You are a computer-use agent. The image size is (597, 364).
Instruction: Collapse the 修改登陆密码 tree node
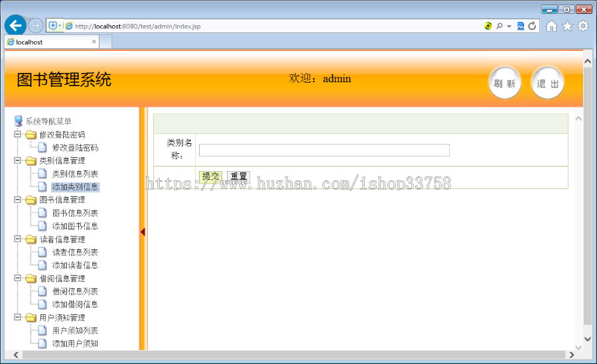(x=17, y=134)
